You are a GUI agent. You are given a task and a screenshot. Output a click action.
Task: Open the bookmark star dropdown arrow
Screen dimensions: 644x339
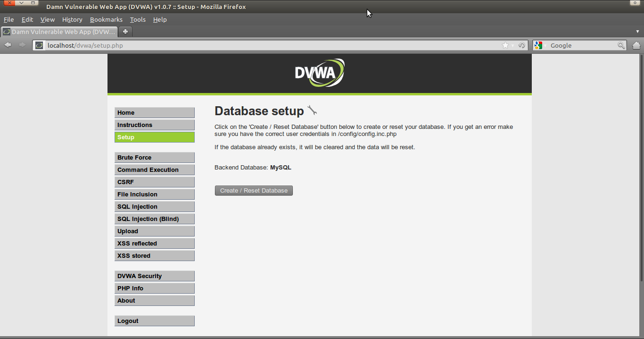(x=512, y=45)
